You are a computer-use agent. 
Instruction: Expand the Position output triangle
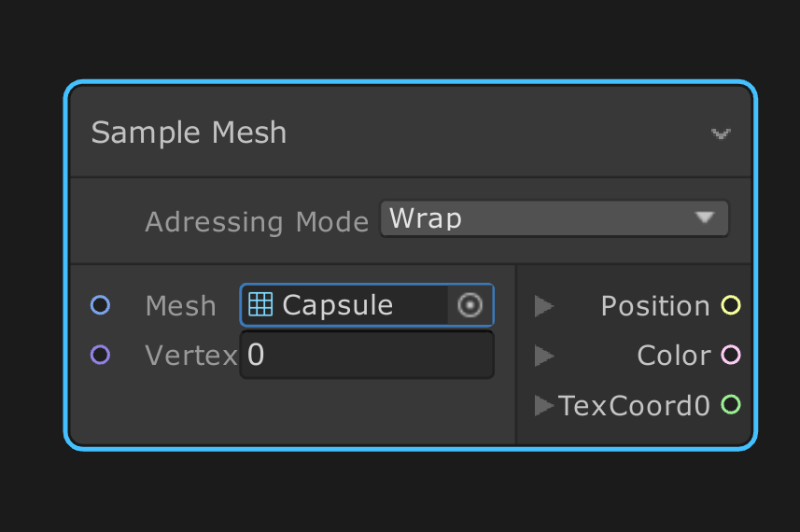(x=544, y=305)
